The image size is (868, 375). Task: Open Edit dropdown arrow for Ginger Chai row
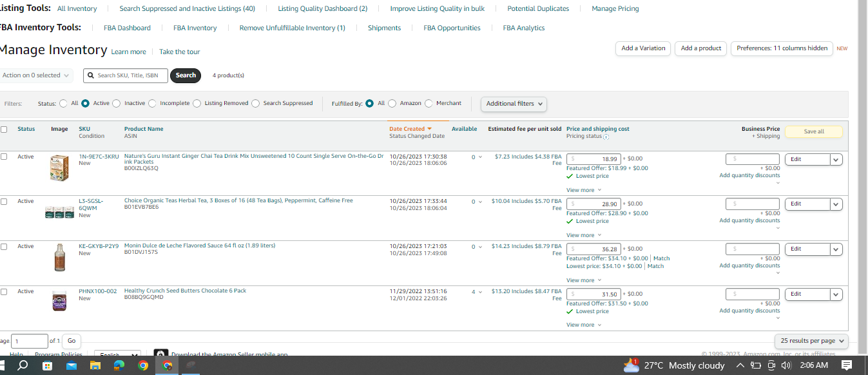[836, 159]
